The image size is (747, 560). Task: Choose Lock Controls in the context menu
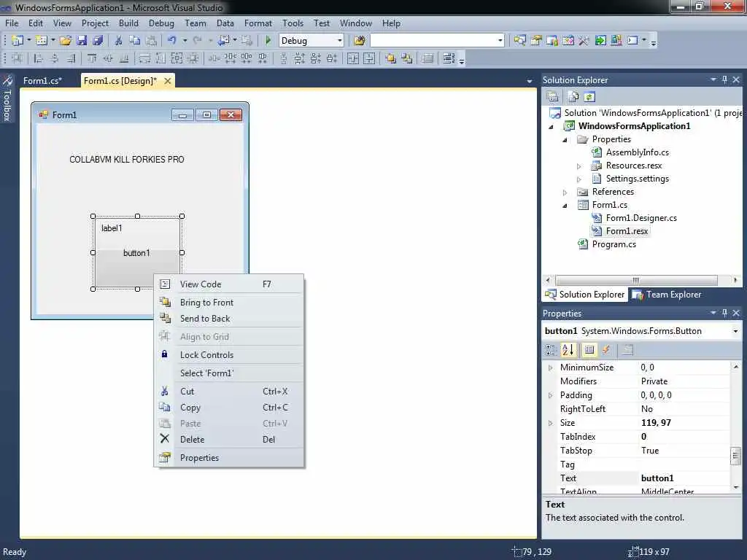(x=229, y=355)
